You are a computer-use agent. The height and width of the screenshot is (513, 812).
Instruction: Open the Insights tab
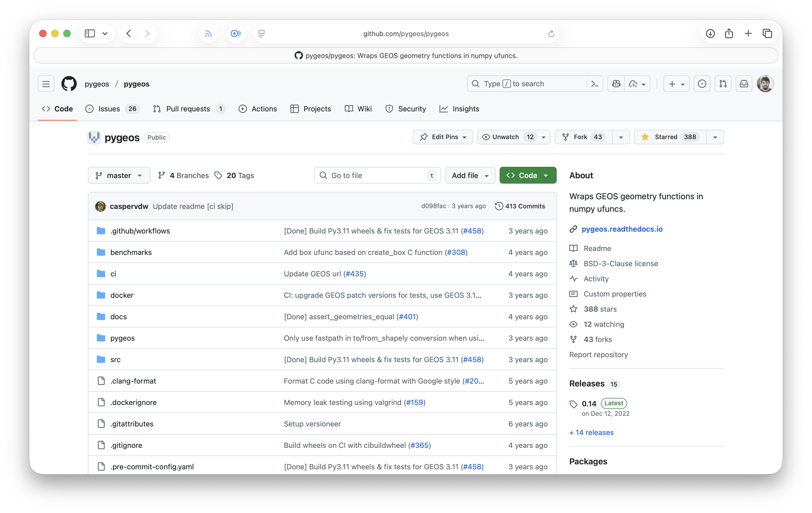coord(465,109)
